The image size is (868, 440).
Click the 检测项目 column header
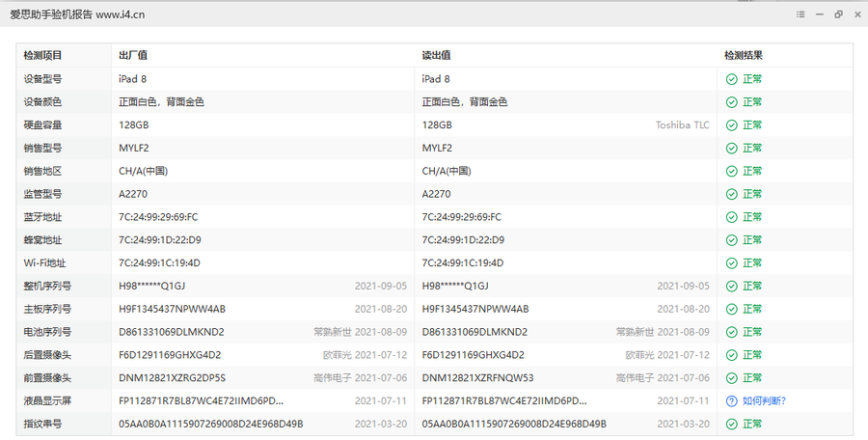click(42, 55)
